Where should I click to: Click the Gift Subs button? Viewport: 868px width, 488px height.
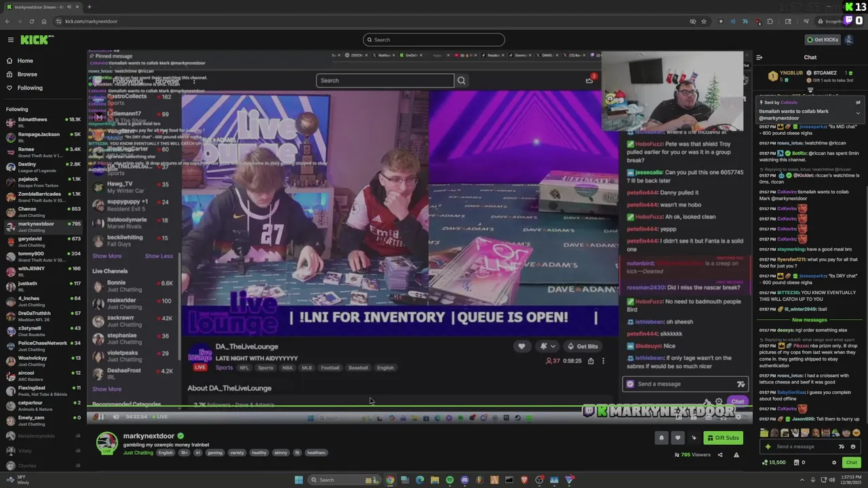[x=723, y=438]
